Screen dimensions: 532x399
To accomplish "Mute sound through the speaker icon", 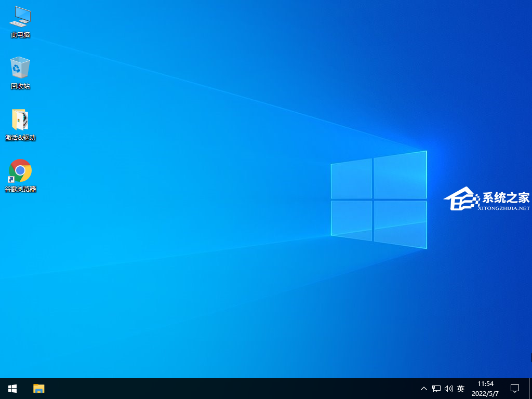I will click(x=448, y=388).
